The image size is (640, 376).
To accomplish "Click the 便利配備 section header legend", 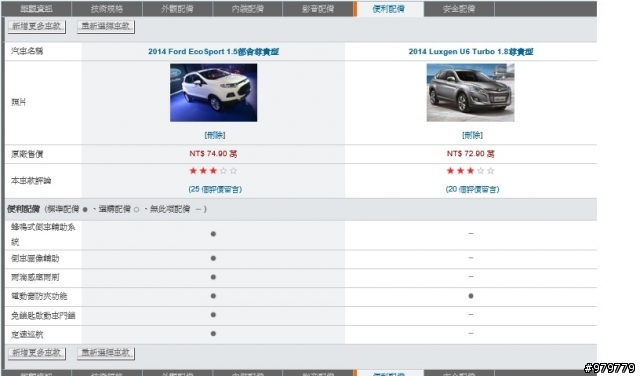I will click(107, 209).
